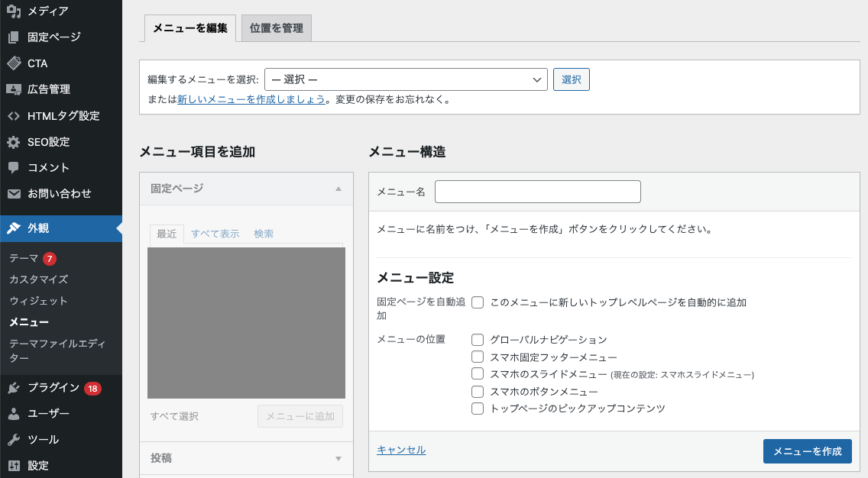Screen dimensions: 868x478
Task: Check トップページのピックアップコンテンツ location
Action: pos(478,409)
